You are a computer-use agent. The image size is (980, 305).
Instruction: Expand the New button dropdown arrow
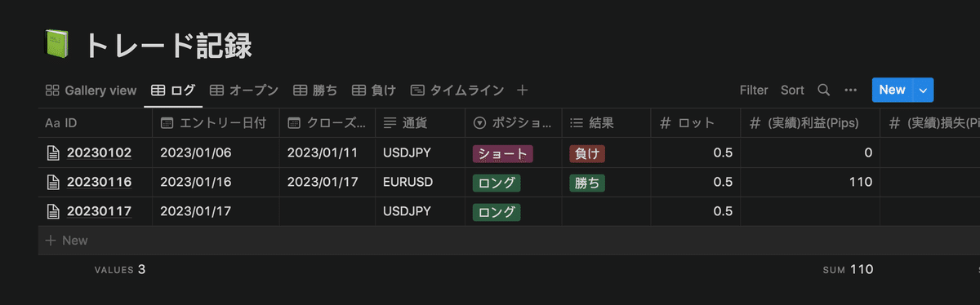click(x=924, y=90)
